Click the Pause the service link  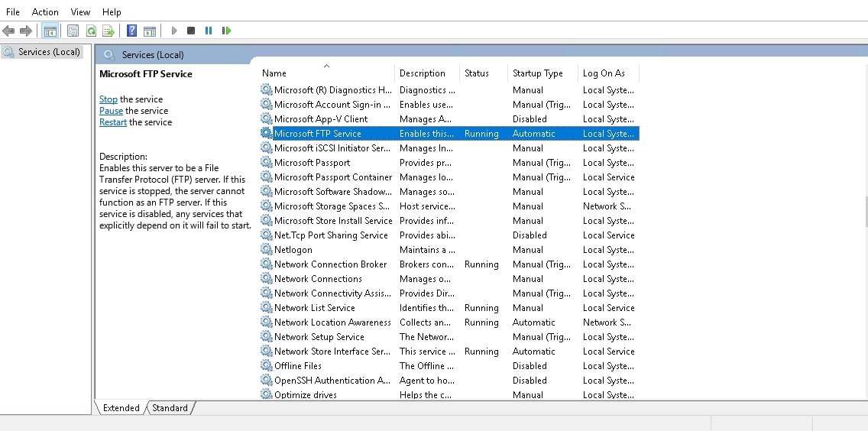(x=112, y=111)
